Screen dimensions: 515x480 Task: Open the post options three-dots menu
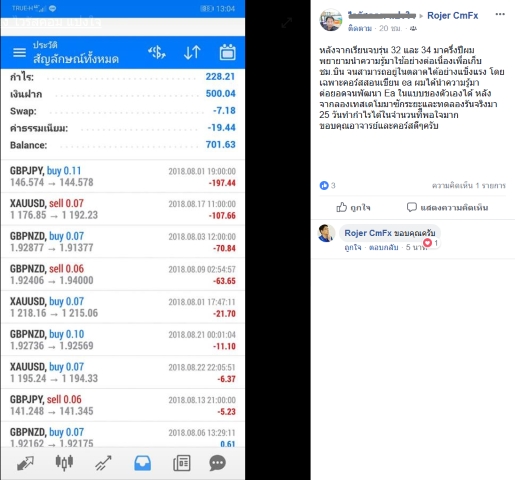(500, 14)
